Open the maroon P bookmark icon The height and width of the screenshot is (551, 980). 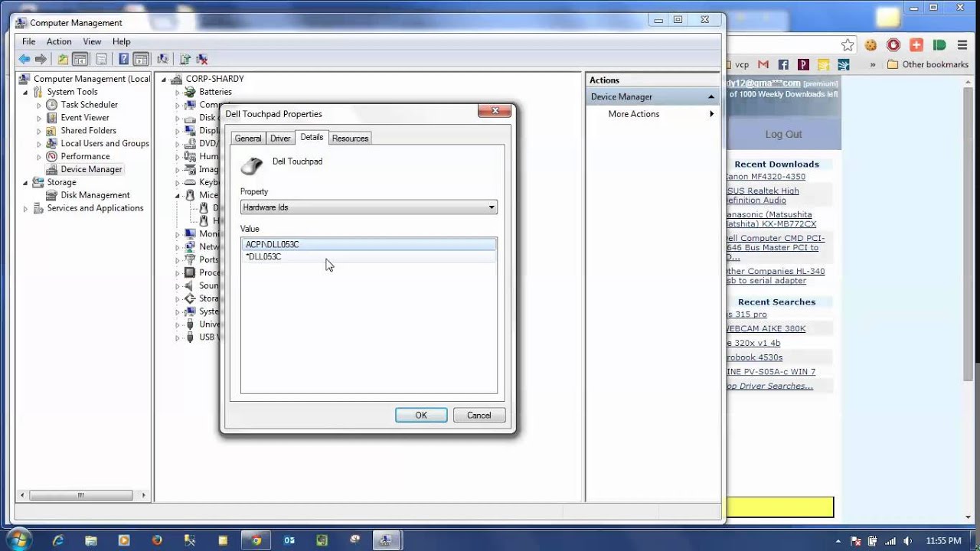pos(803,65)
